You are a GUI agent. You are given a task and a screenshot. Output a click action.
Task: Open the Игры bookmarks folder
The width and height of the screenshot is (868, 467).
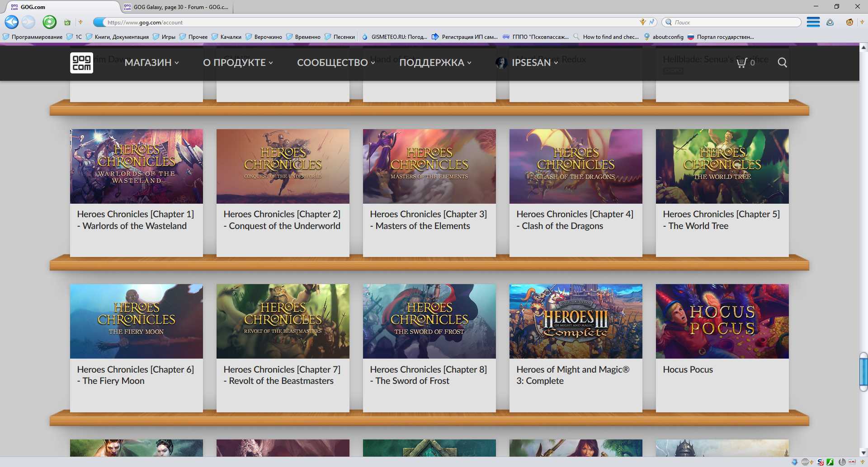[x=164, y=37]
